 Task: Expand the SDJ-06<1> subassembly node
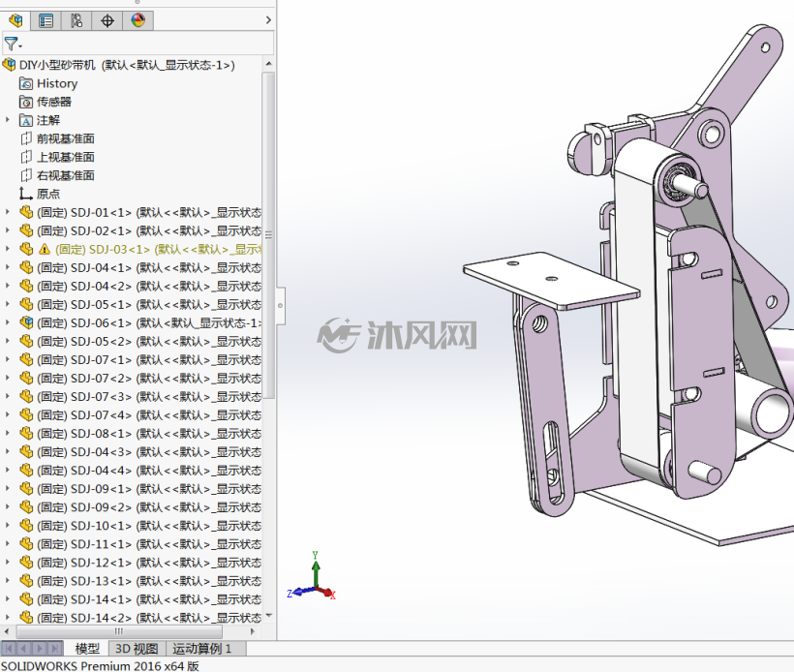click(7, 322)
